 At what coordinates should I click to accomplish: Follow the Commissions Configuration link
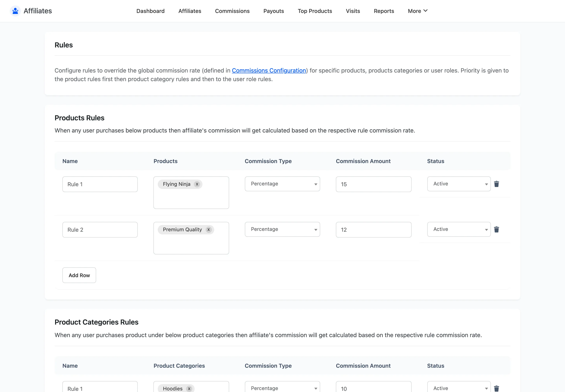(x=269, y=71)
